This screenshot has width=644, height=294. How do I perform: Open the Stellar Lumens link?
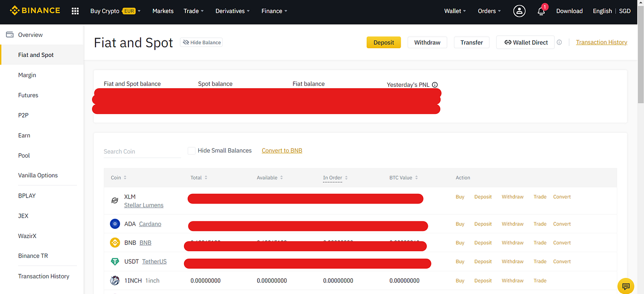point(144,205)
